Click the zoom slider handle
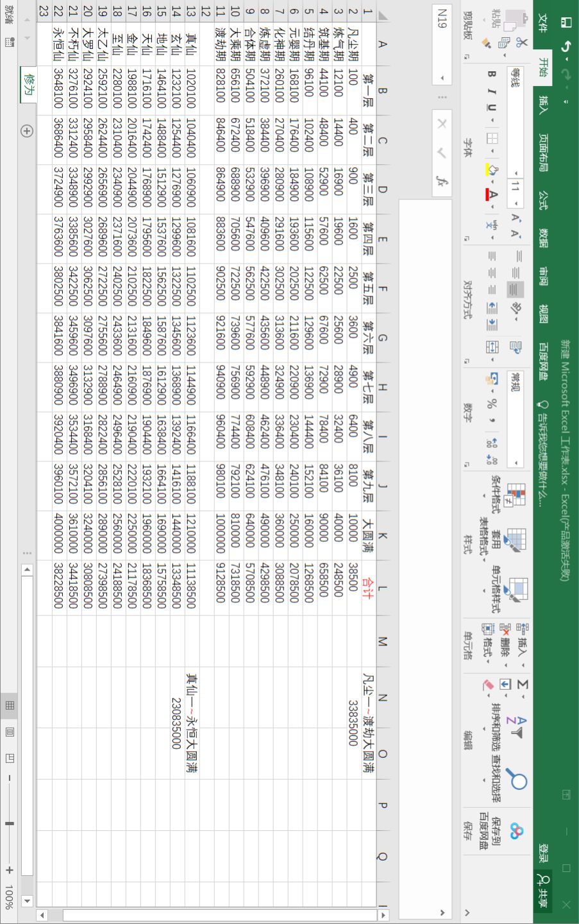The width and height of the screenshot is (579, 924). [9, 823]
